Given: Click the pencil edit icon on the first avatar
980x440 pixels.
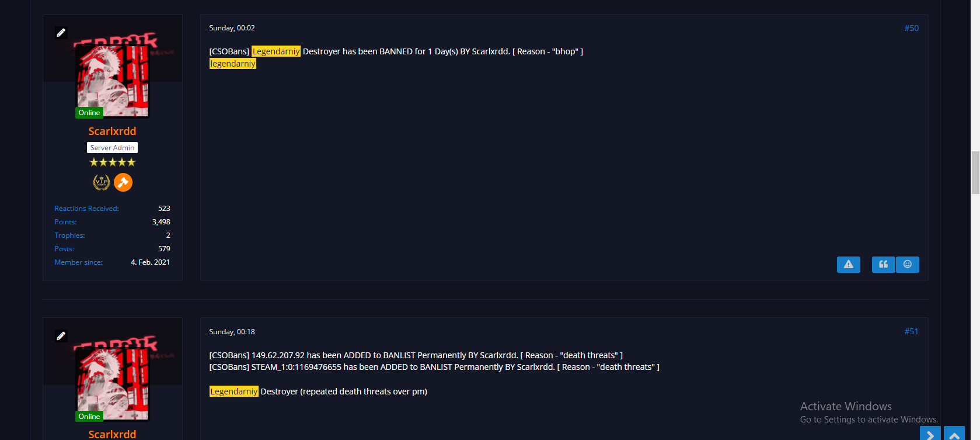Looking at the screenshot, I should 61,33.
